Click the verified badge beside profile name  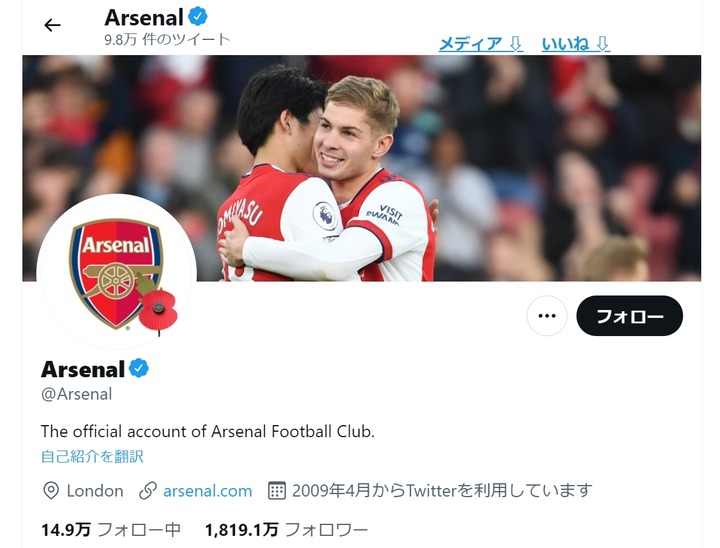(140, 368)
